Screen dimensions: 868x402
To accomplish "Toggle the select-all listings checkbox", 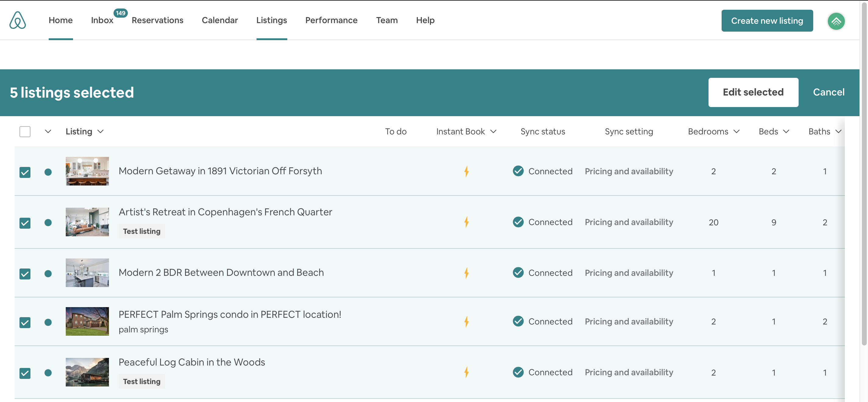I will coord(25,132).
